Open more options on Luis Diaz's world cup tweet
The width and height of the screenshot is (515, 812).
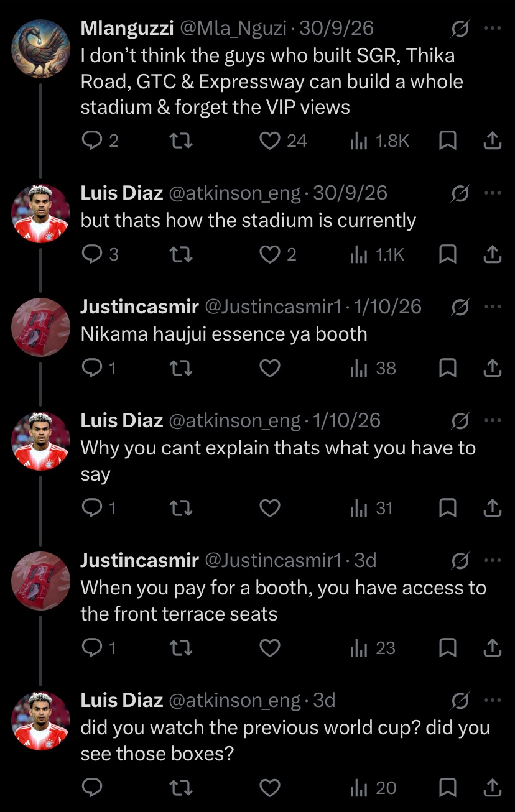click(x=492, y=701)
